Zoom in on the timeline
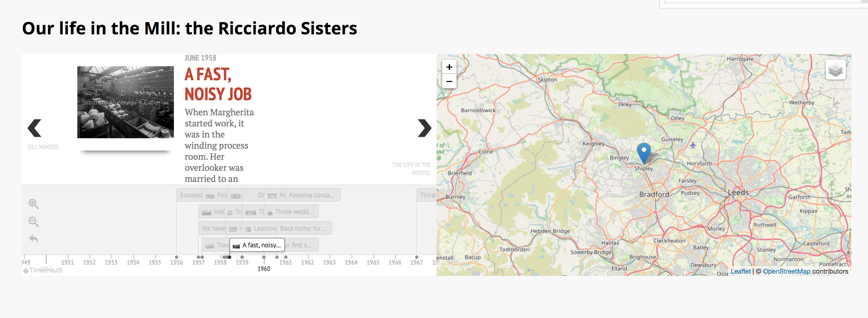 click(x=33, y=204)
